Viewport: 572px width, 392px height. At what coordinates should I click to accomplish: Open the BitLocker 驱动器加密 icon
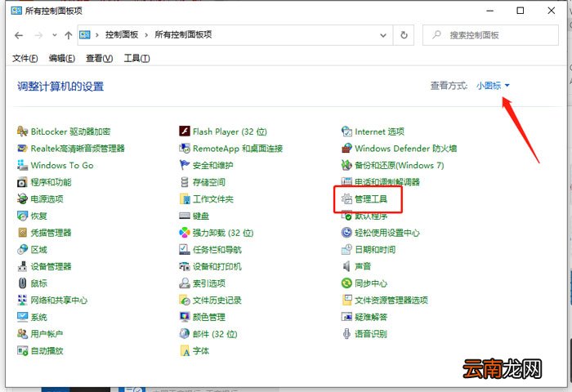(22, 131)
